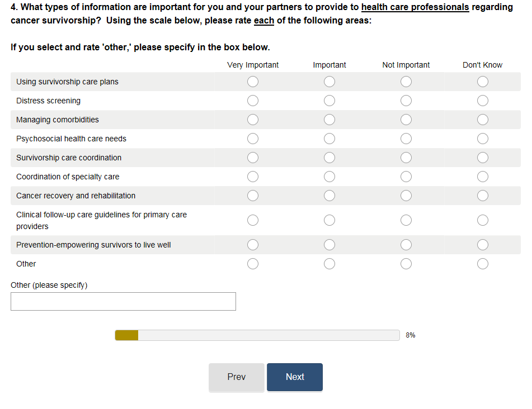
Task: Choose Don't Know for 'Psychosocial health care needs'
Action: click(x=483, y=139)
